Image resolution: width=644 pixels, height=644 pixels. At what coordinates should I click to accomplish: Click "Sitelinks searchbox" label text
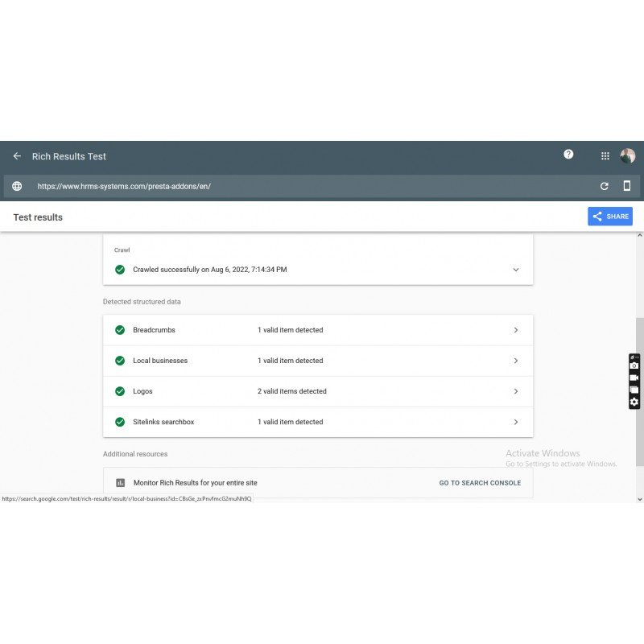pyautogui.click(x=163, y=422)
